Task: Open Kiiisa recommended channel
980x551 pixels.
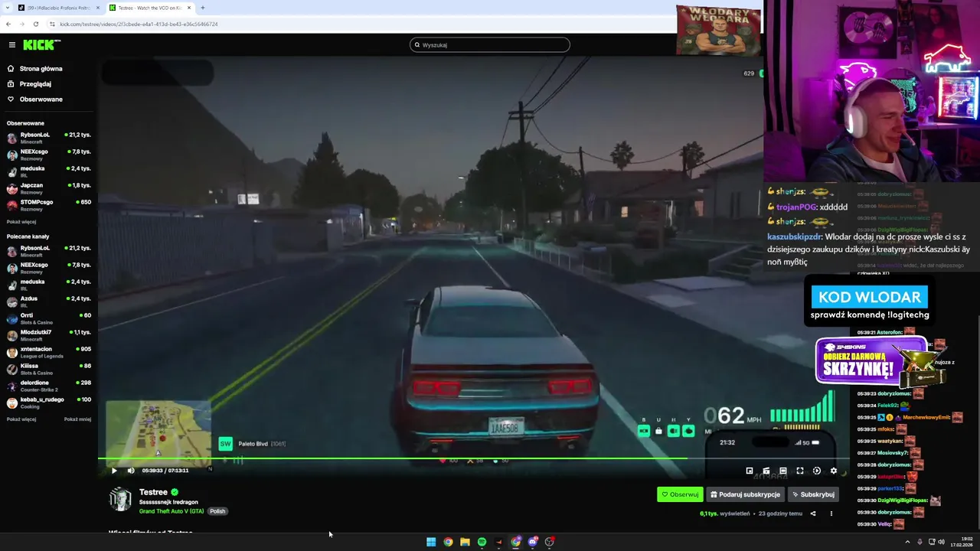Action: (x=48, y=369)
